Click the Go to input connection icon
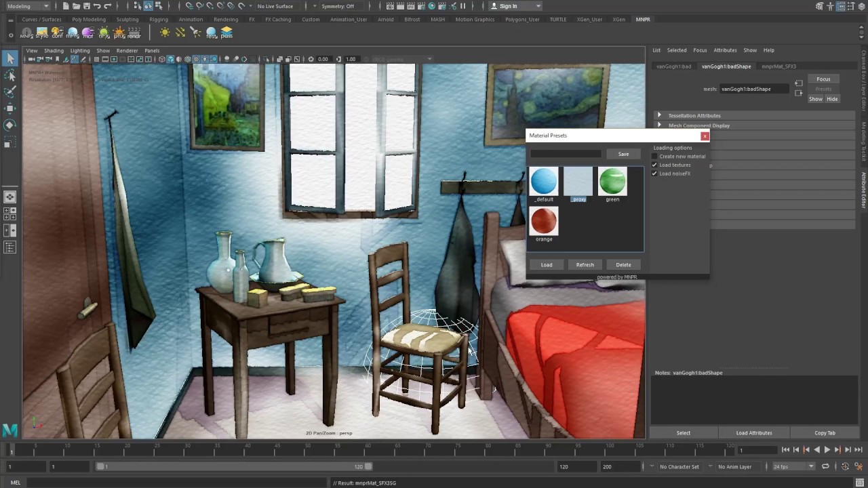This screenshot has height=488, width=868. (x=799, y=83)
